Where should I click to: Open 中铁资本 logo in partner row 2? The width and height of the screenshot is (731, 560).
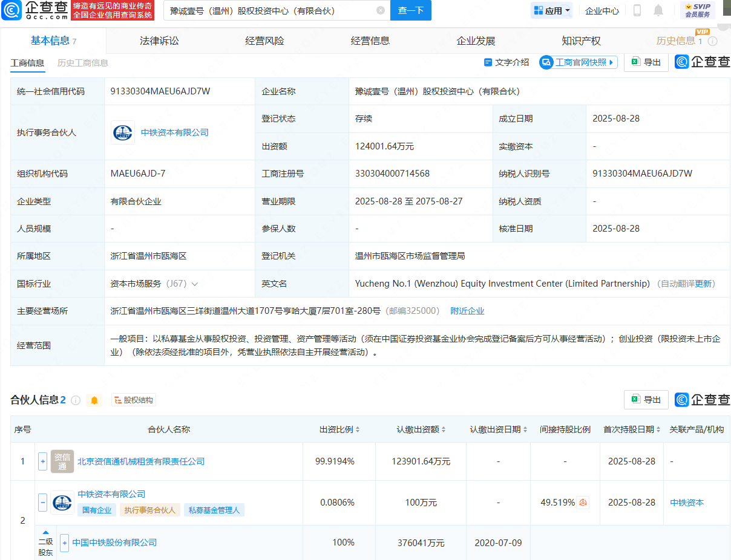[x=62, y=503]
